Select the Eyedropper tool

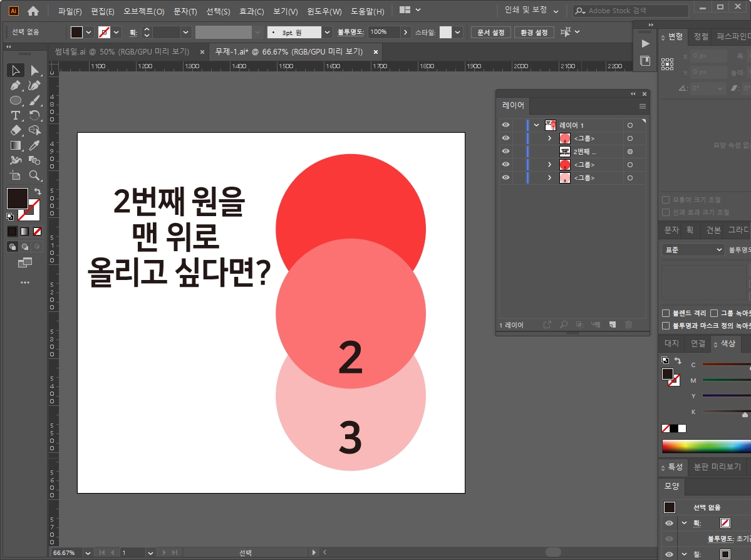(x=34, y=145)
